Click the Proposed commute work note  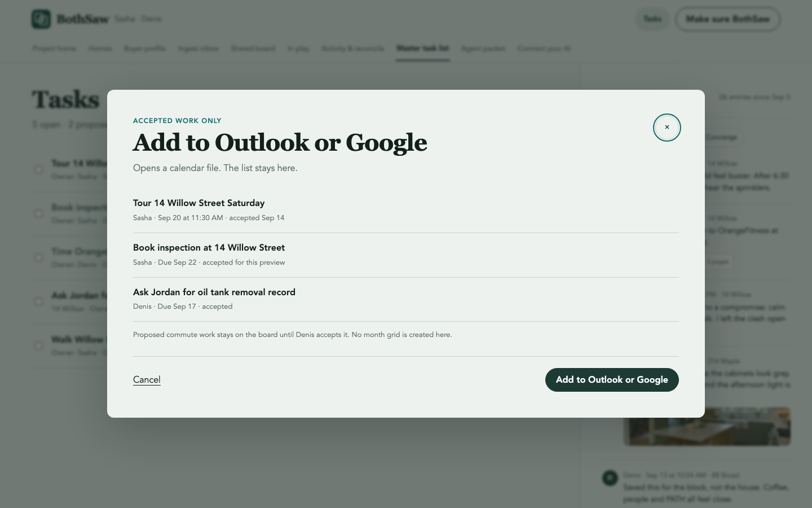(x=293, y=335)
